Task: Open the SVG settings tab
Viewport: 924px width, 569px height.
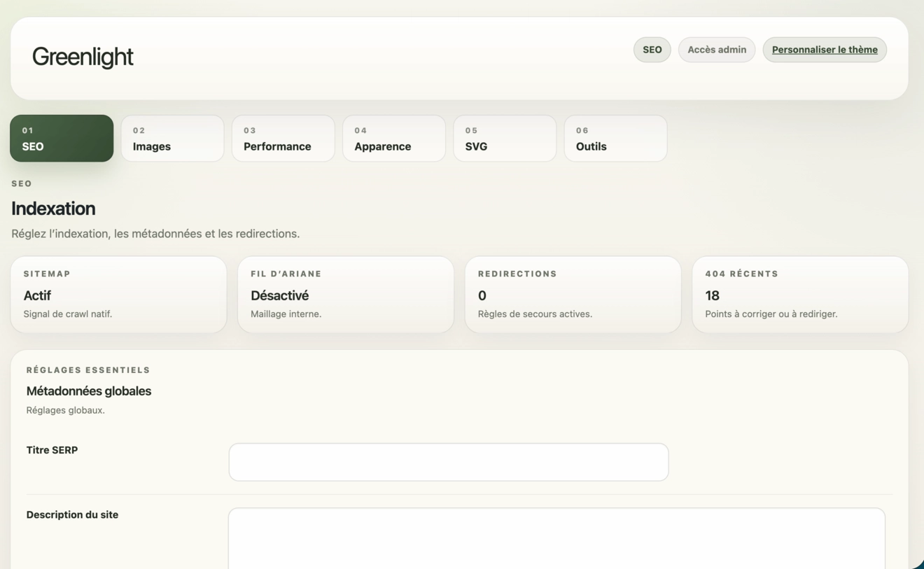Action: pos(504,138)
